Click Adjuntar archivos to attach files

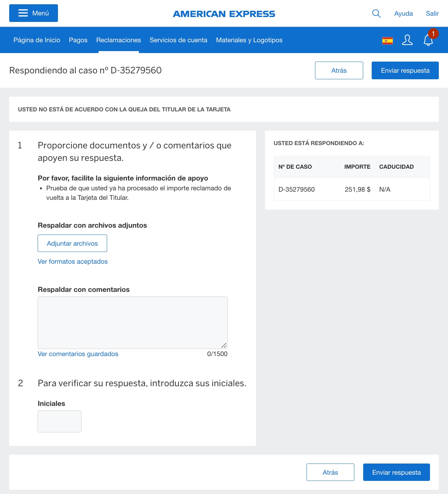pyautogui.click(x=72, y=243)
